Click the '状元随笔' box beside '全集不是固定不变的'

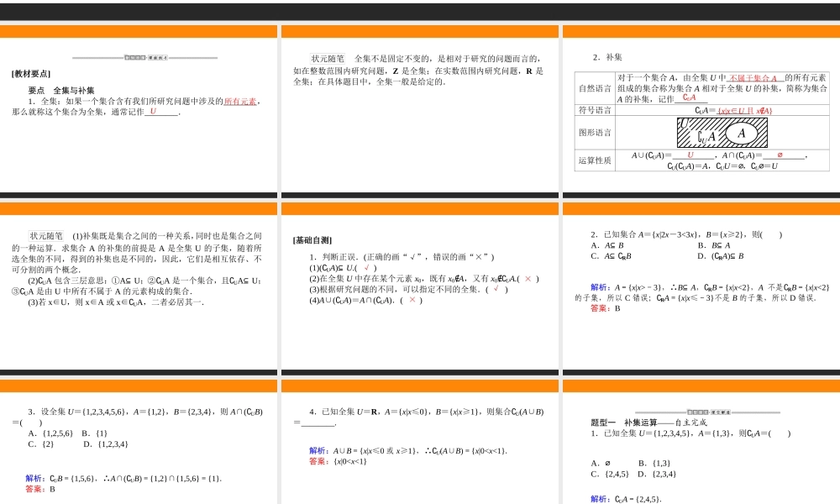click(328, 59)
